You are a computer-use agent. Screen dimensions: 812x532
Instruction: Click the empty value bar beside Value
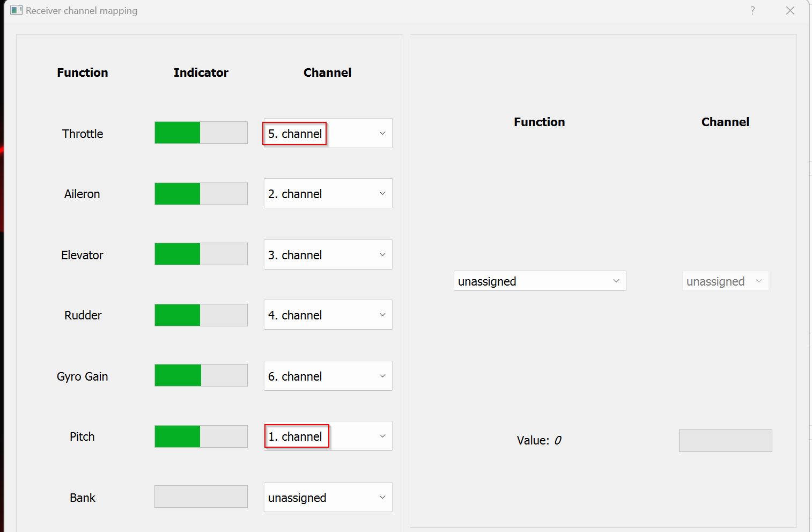725,440
